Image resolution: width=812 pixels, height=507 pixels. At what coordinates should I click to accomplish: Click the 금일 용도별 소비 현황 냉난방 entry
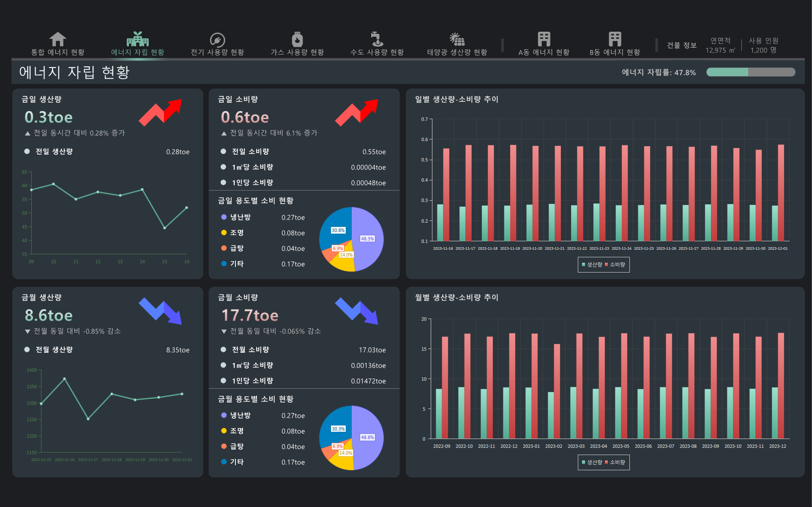(x=240, y=217)
